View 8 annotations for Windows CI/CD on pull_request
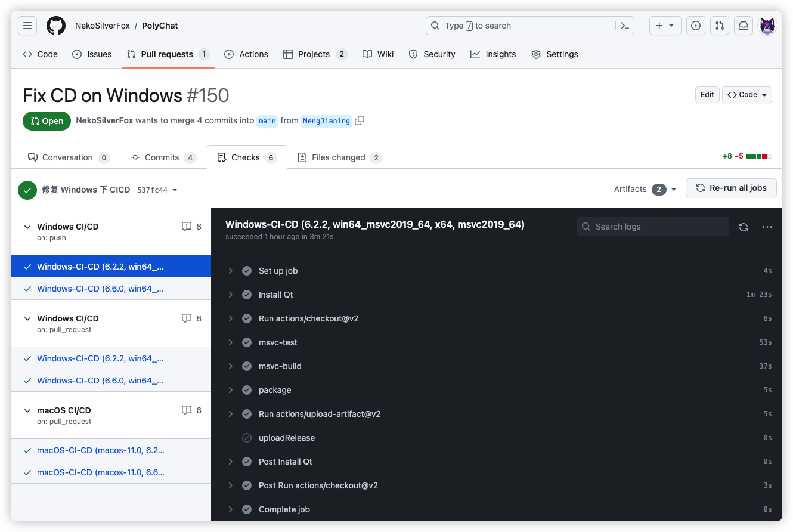Screen dimensions: 793x532 (191, 318)
